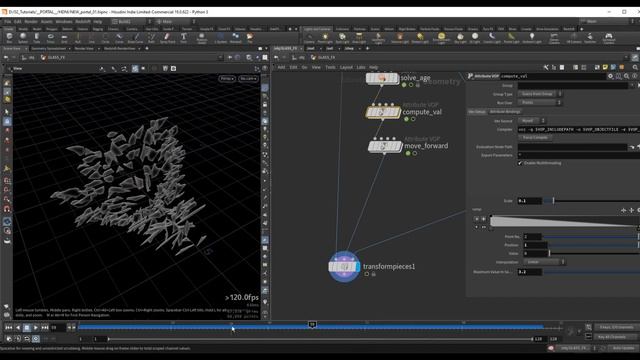Switch to Geometry Spreadsheet pane tab

[x=49, y=49]
